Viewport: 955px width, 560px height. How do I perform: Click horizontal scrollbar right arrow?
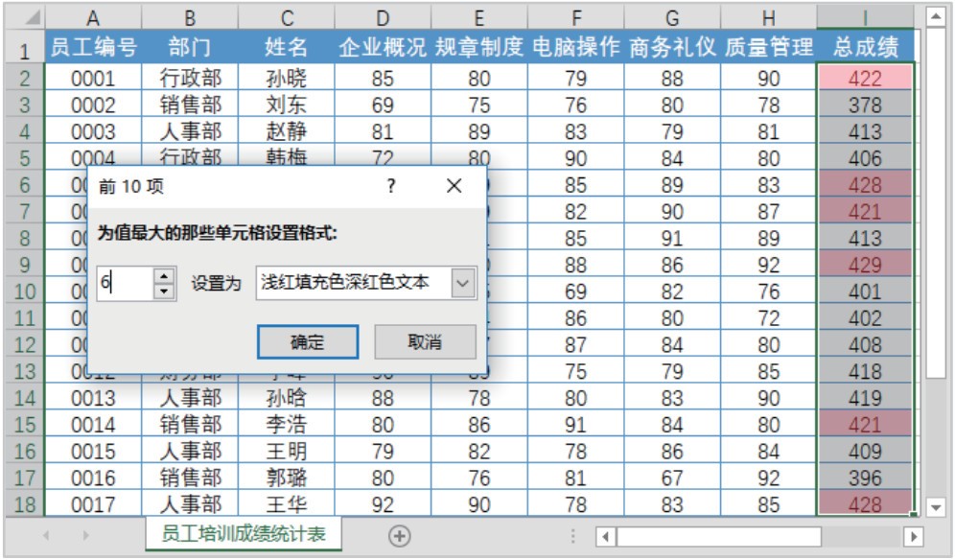[913, 537]
